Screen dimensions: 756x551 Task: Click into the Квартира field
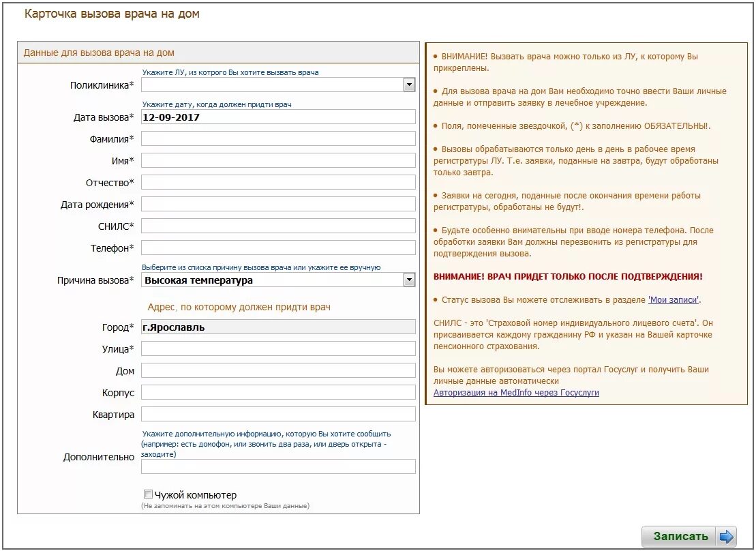[x=278, y=414]
